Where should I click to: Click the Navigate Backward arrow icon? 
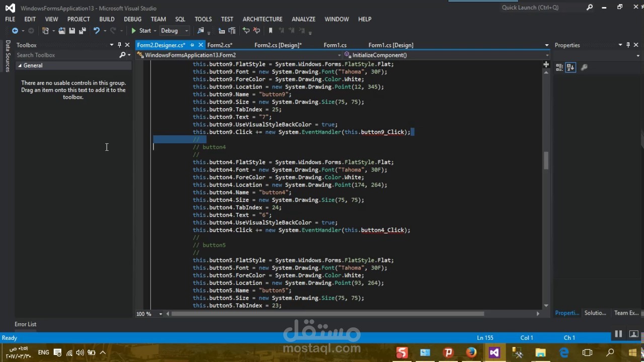click(x=15, y=31)
